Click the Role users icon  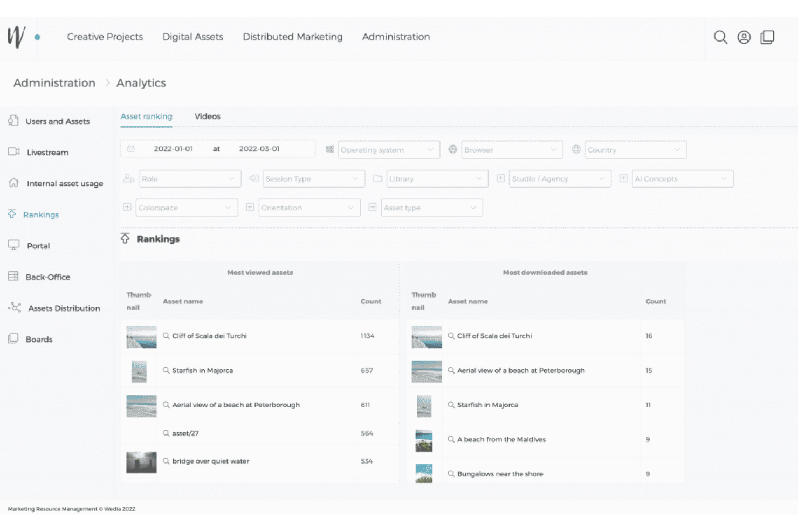click(x=128, y=178)
